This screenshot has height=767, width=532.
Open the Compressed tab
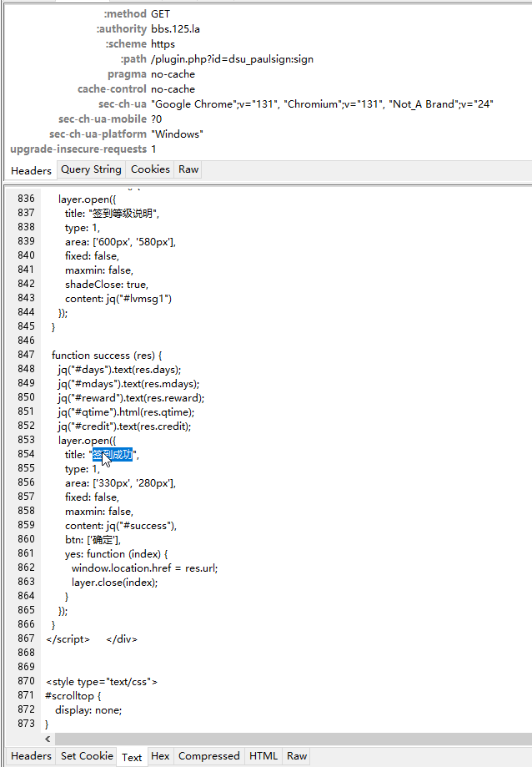pos(208,756)
